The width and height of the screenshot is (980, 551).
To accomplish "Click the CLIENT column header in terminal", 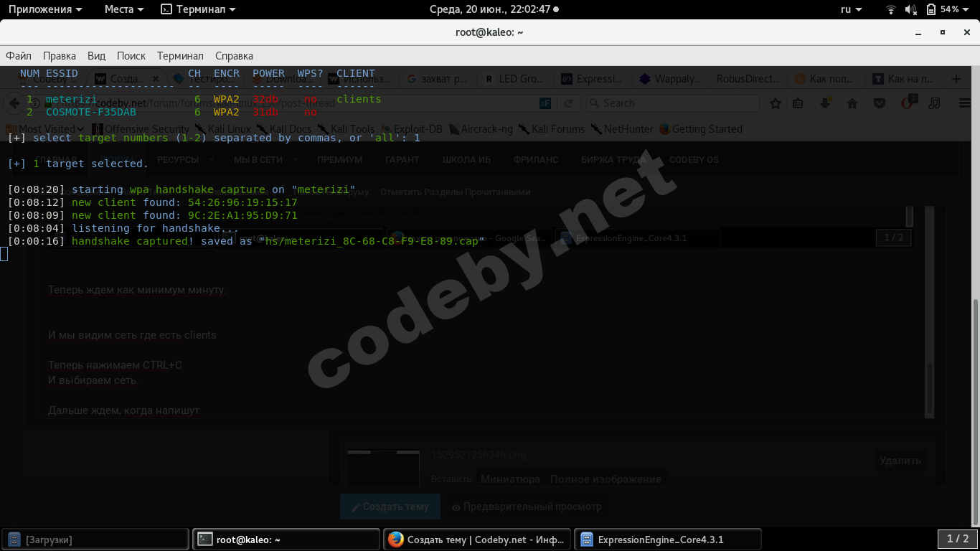I will click(x=356, y=73).
